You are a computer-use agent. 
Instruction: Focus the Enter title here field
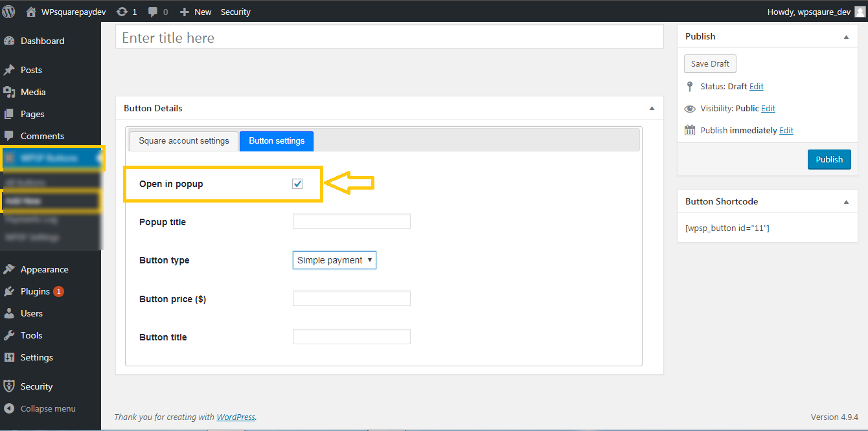point(389,37)
